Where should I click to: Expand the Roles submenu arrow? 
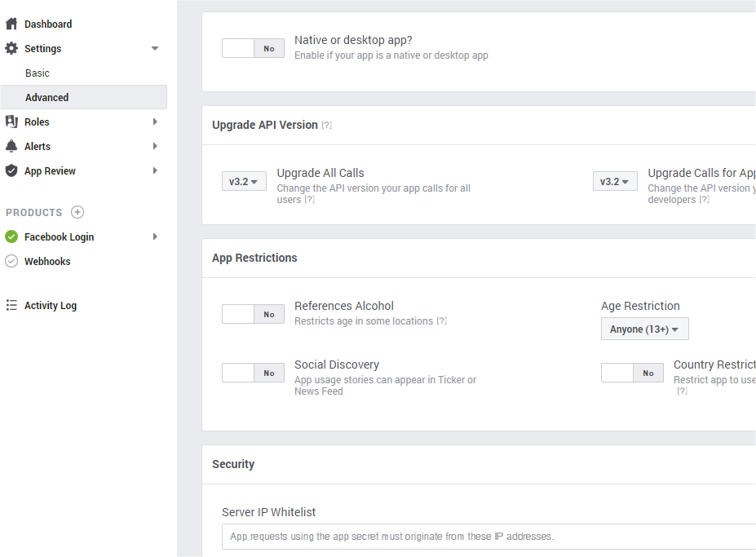coord(155,122)
